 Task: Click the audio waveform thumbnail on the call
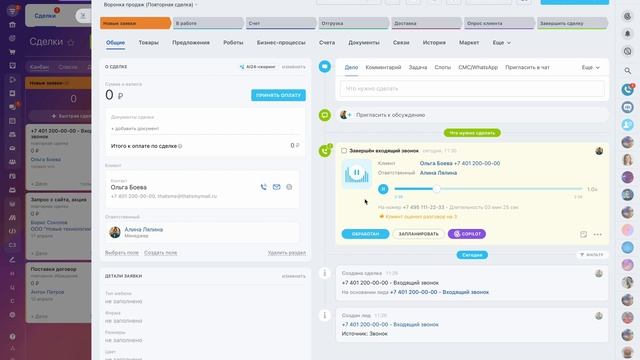point(357,174)
